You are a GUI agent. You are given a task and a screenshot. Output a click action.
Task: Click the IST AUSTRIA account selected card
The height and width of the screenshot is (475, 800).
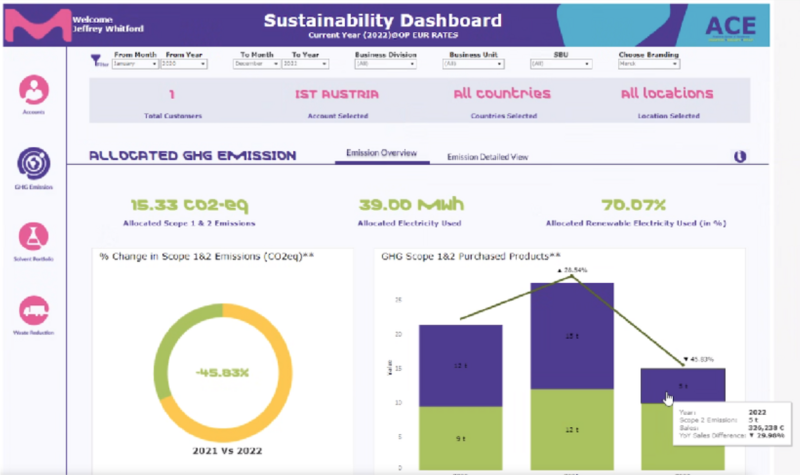click(x=336, y=103)
